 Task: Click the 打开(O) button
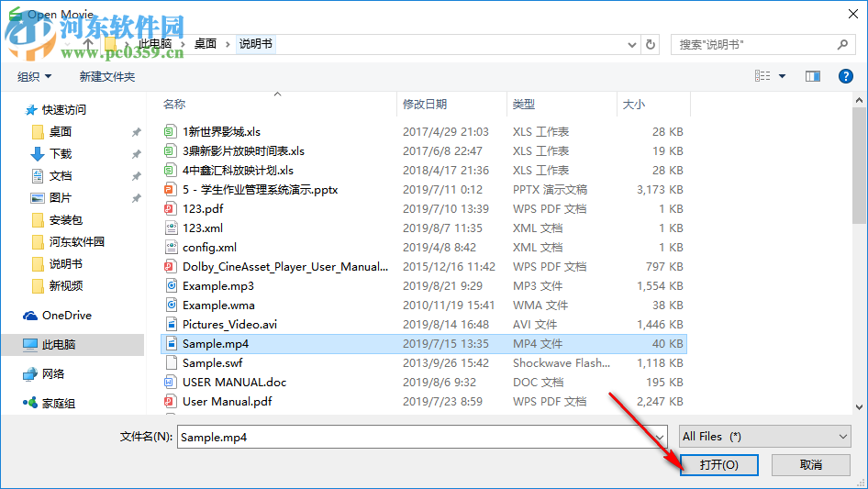[719, 464]
